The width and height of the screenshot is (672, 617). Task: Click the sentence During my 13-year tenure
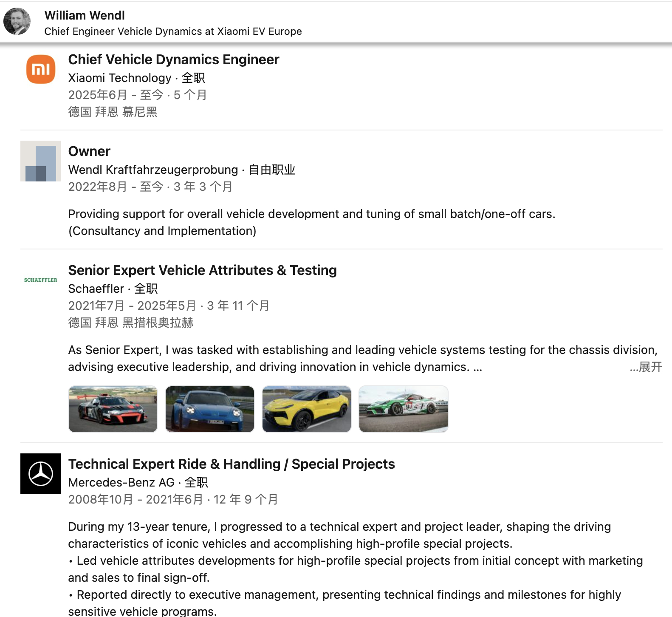339,535
